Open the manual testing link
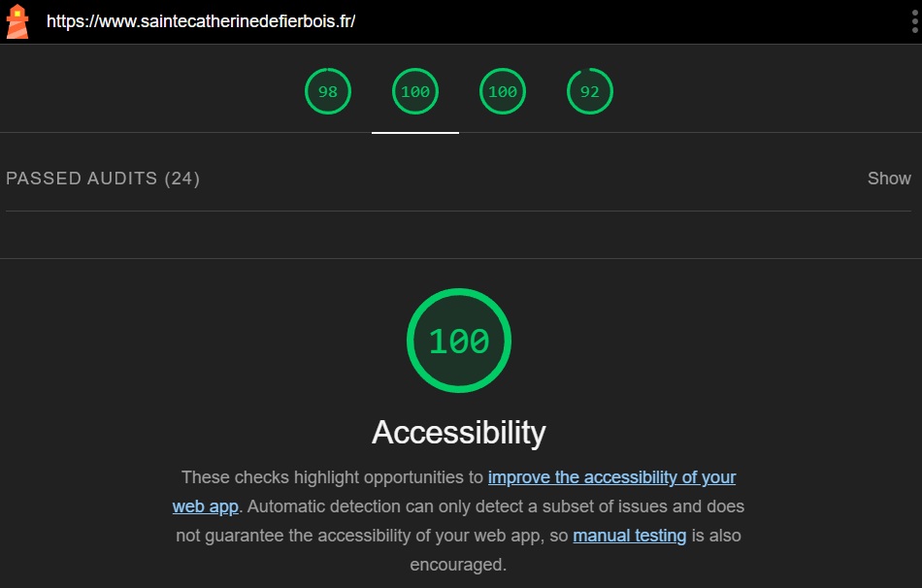This screenshot has height=588, width=922. pos(629,536)
